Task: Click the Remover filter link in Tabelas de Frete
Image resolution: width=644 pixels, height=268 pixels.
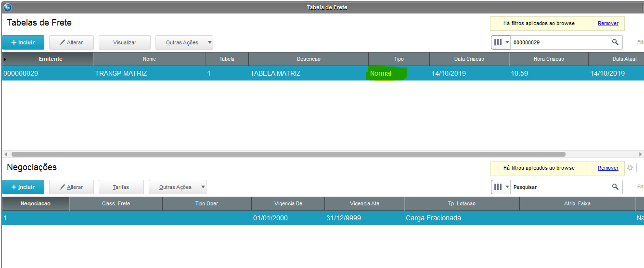Action: point(608,23)
